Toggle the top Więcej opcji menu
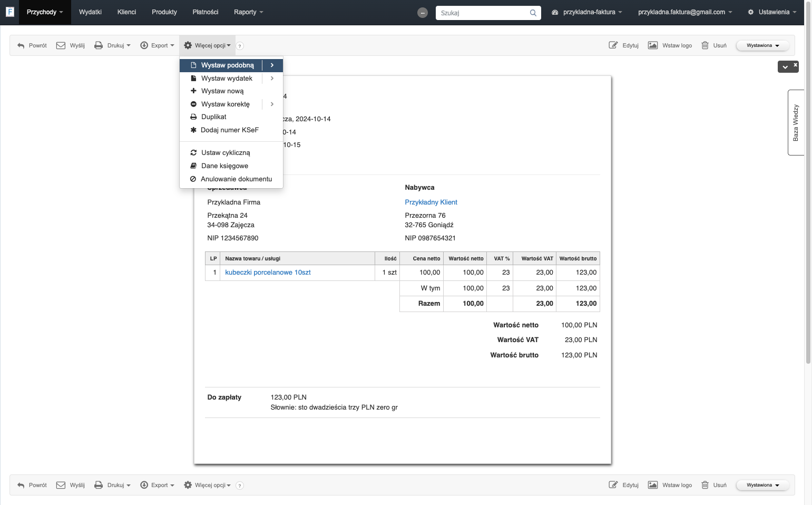Screen dimensions: 812x505 tap(207, 45)
